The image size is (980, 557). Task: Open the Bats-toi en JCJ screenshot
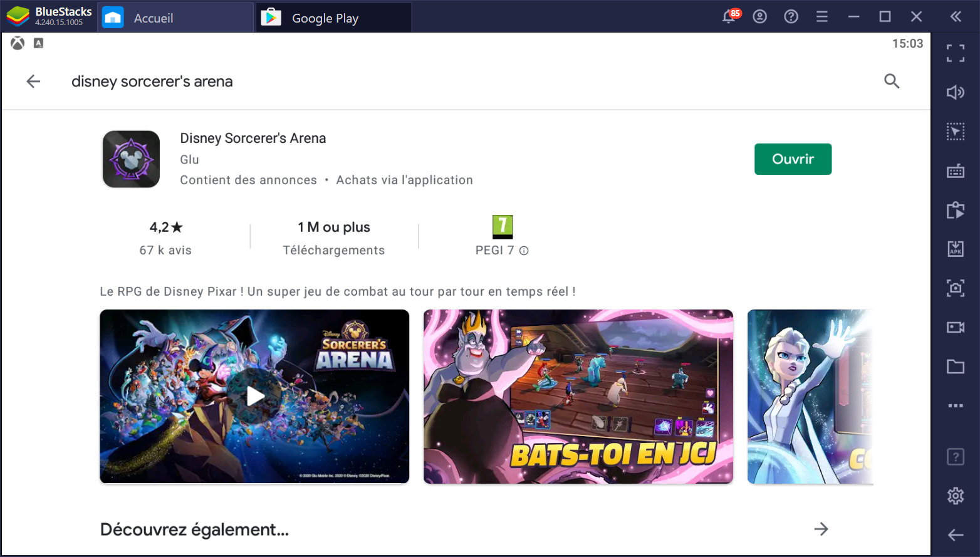578,397
